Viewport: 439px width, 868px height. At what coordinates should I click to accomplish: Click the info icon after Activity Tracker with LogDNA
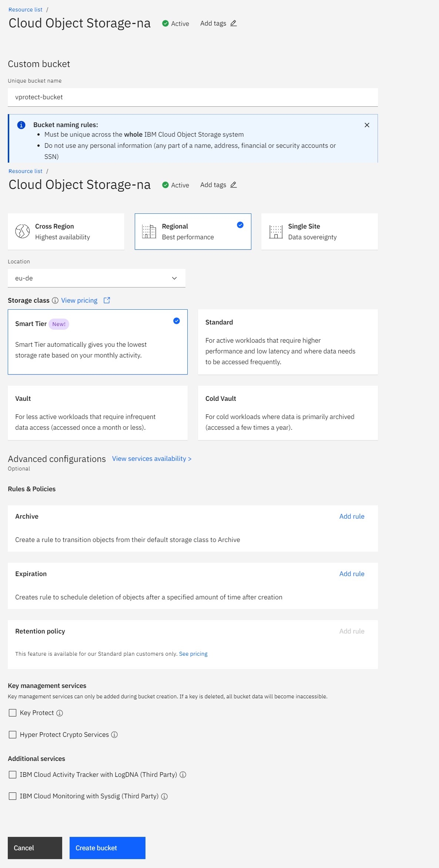click(182, 775)
